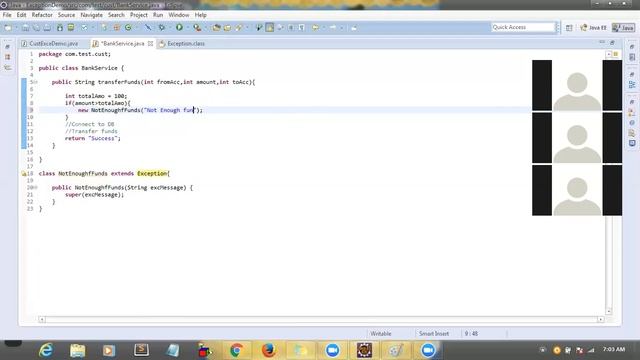Click the green Run button
The width and height of the screenshot is (640, 360).
[179, 28]
